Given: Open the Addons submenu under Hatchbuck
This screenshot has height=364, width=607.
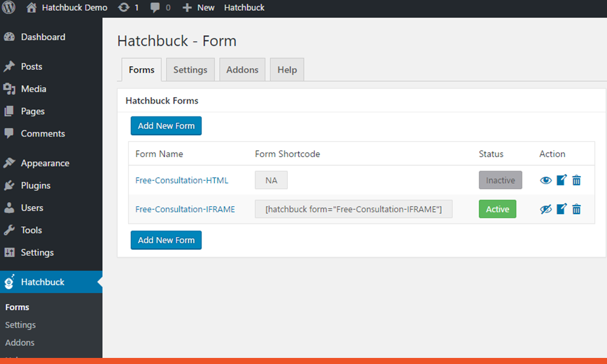Looking at the screenshot, I should pyautogui.click(x=20, y=343).
